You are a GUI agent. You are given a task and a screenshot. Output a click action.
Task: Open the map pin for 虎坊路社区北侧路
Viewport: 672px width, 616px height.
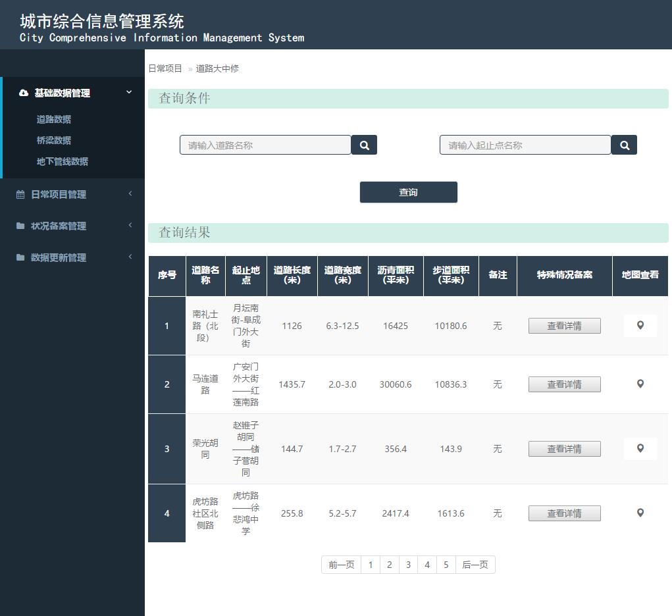click(x=639, y=513)
